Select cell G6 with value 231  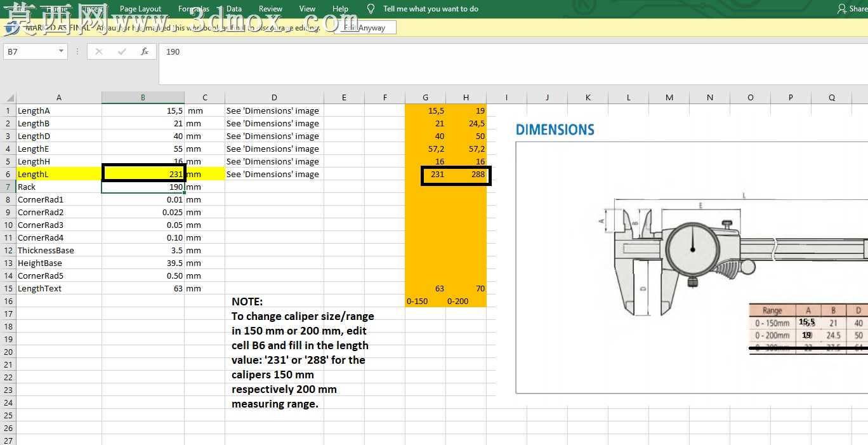click(425, 174)
